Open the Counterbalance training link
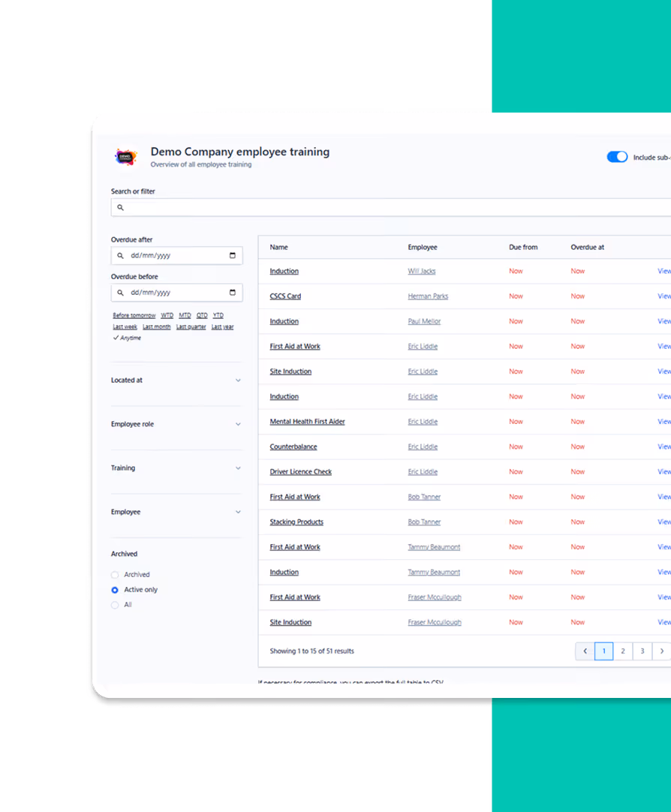 point(293,447)
